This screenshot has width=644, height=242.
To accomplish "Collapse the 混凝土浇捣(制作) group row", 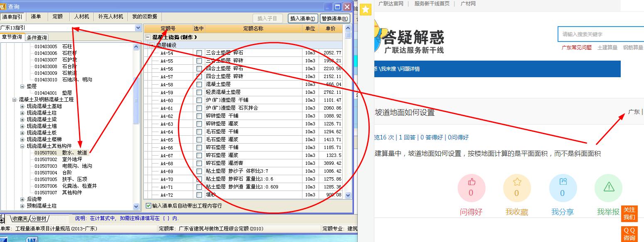I will tap(148, 37).
